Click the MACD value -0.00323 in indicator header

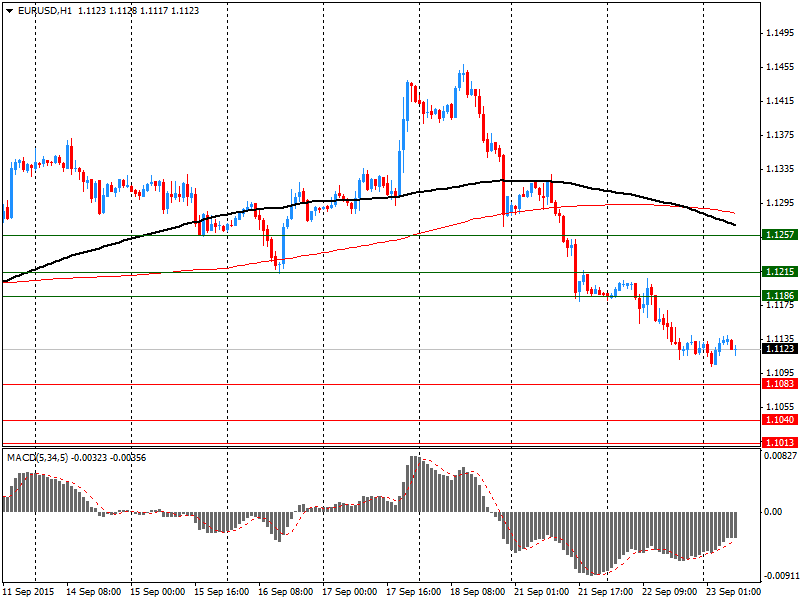(x=89, y=458)
